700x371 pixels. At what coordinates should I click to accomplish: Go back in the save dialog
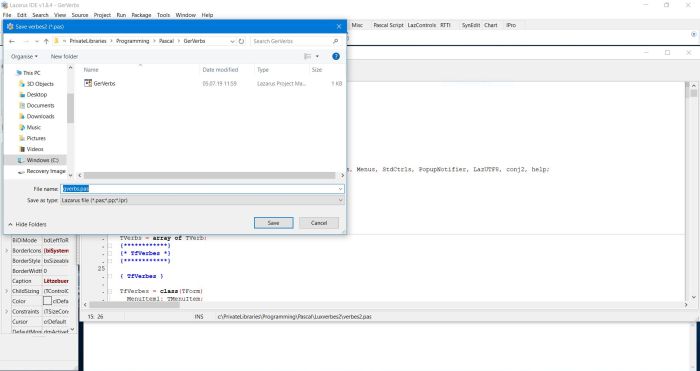pyautogui.click(x=12, y=41)
